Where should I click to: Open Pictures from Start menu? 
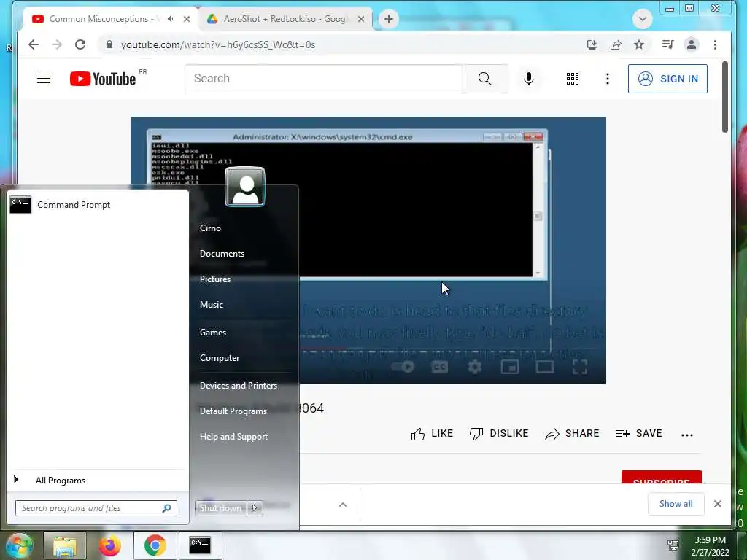click(x=215, y=279)
